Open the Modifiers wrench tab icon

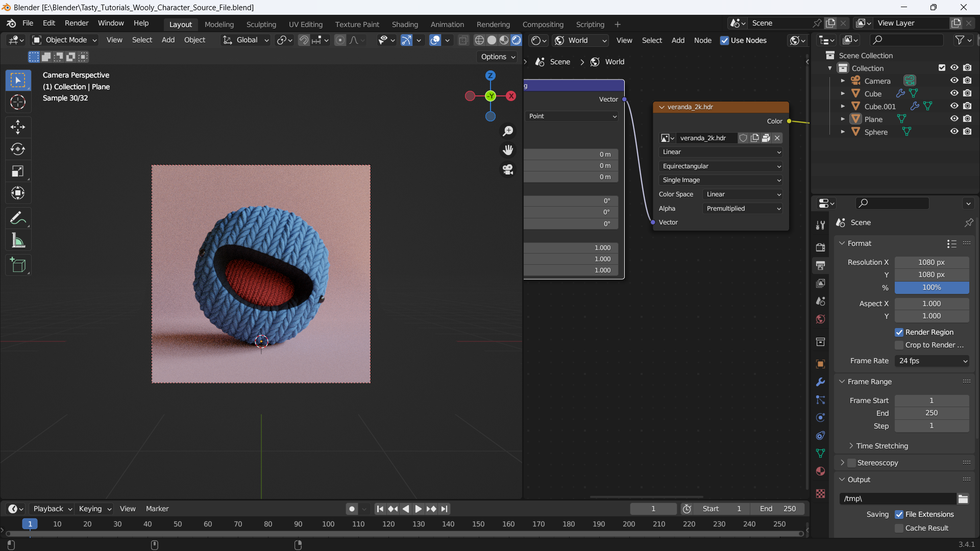(820, 382)
